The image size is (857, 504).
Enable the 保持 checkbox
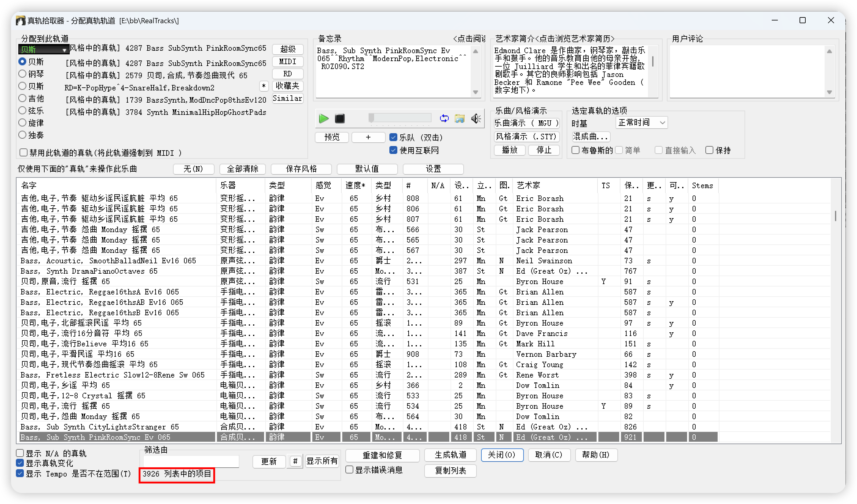pyautogui.click(x=709, y=150)
